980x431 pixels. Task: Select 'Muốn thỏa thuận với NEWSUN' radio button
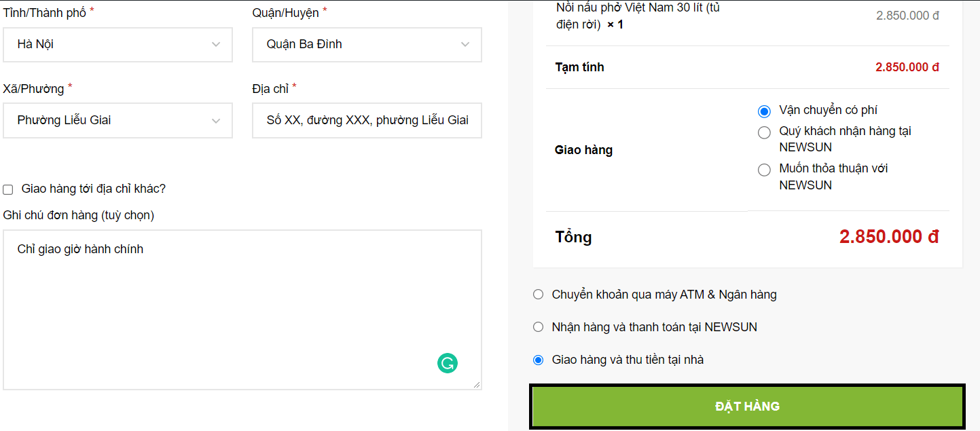point(764,170)
